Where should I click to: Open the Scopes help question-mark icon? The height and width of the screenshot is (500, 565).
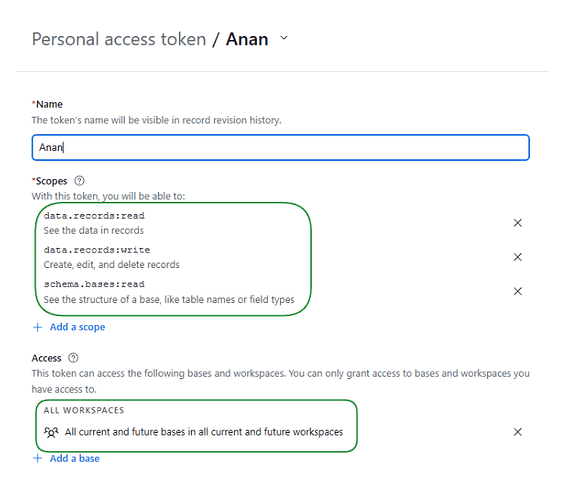coord(79,180)
